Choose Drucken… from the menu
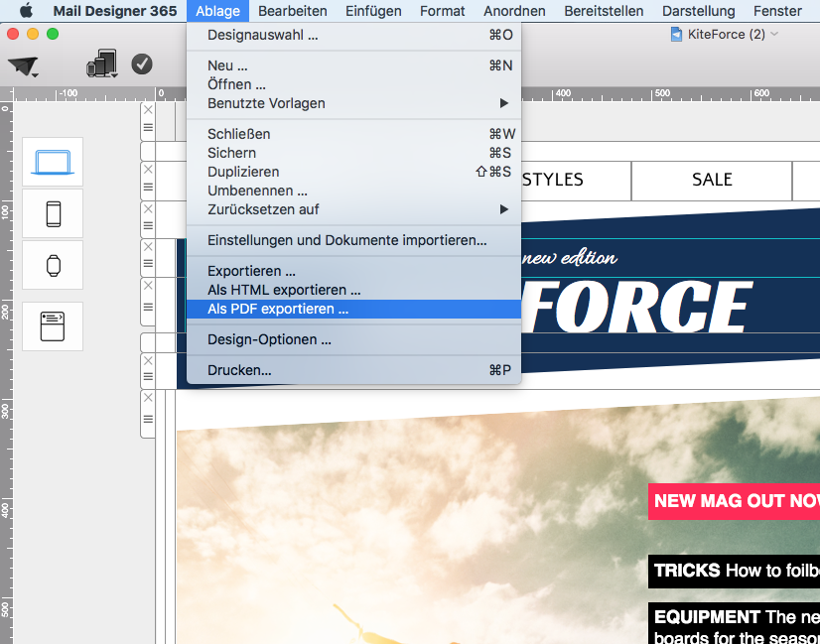This screenshot has width=820, height=644. pyautogui.click(x=354, y=370)
